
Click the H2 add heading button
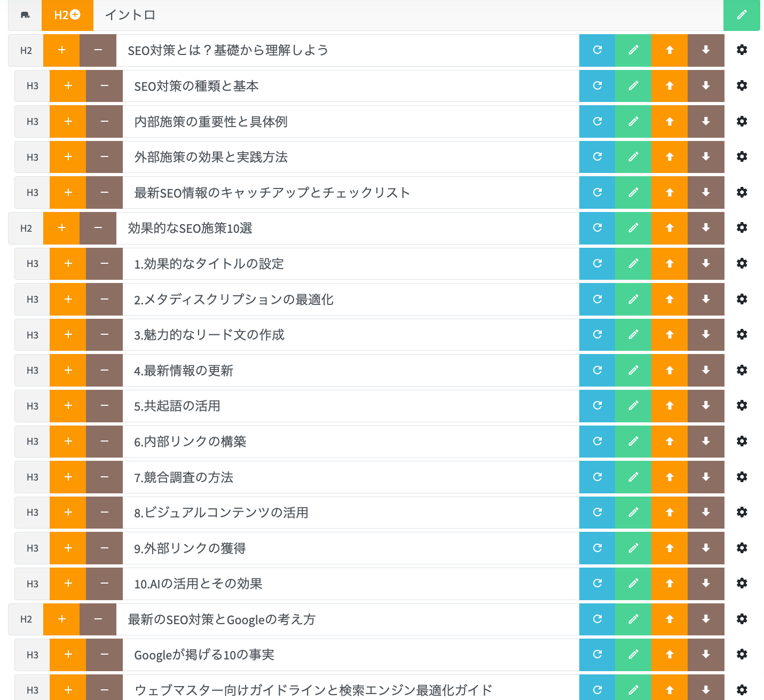tap(67, 15)
